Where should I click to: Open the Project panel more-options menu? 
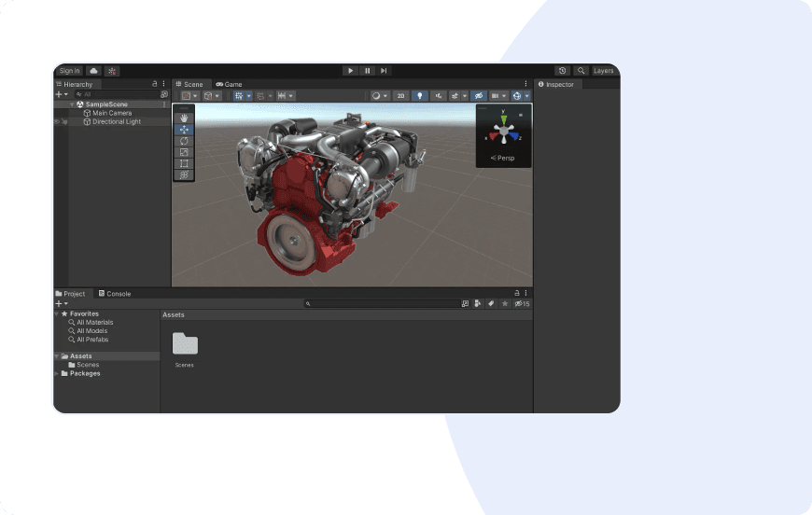pos(525,293)
